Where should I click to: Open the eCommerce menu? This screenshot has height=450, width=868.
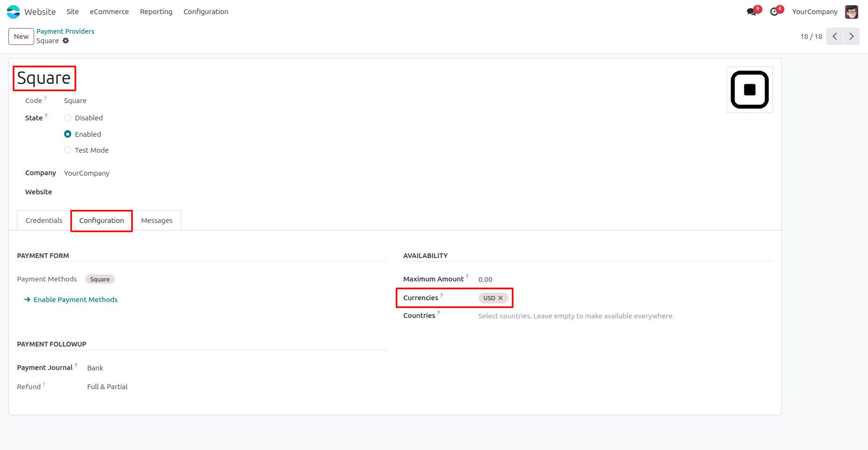click(109, 12)
